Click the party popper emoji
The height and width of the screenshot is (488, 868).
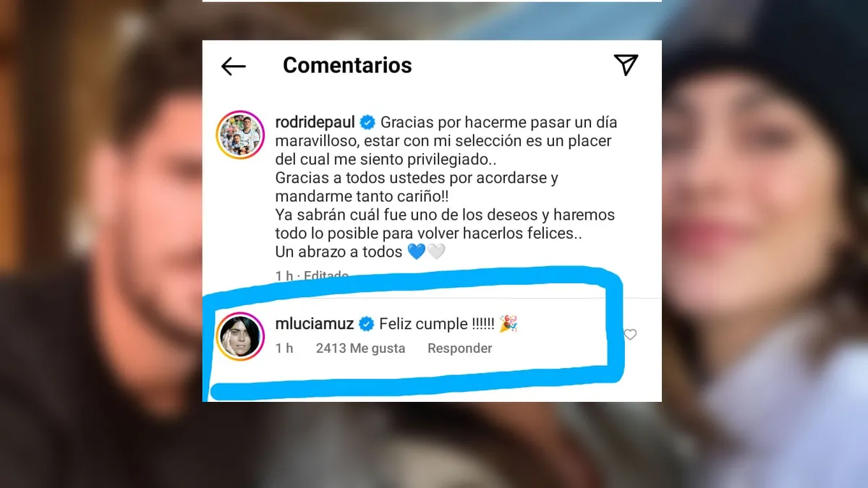pos(509,325)
